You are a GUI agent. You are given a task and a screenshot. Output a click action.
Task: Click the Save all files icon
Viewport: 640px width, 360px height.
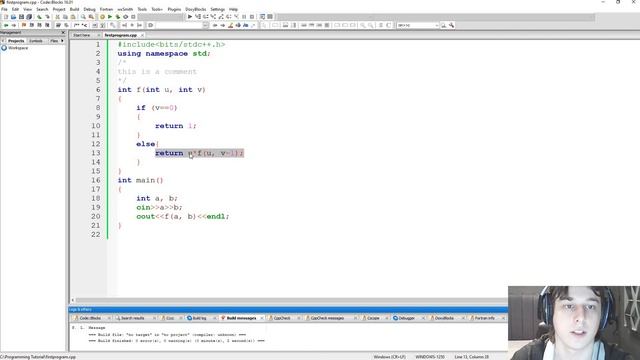pyautogui.click(x=29, y=17)
